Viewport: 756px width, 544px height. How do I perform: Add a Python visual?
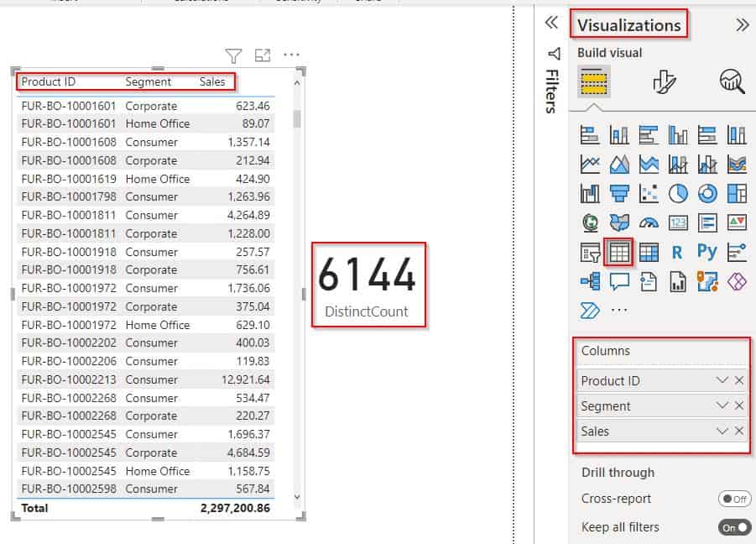coord(707,251)
